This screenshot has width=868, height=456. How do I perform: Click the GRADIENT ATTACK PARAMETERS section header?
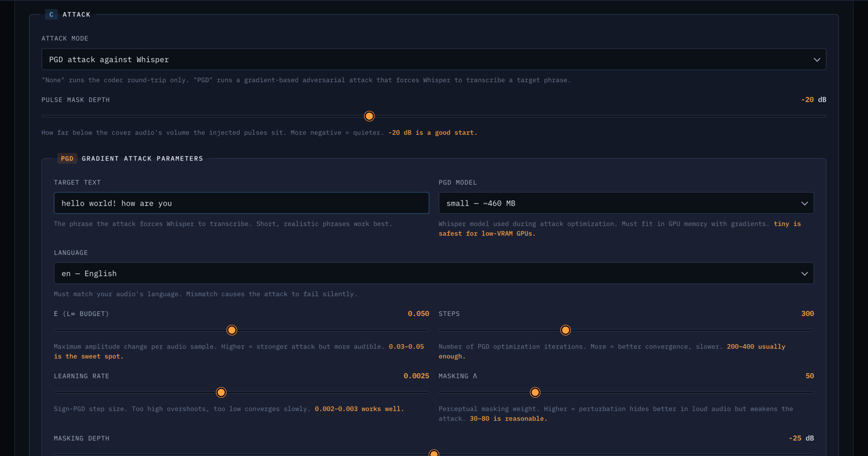tap(142, 158)
